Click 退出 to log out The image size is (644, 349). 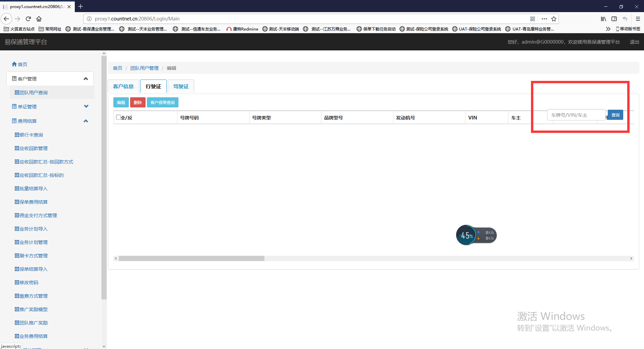(634, 42)
